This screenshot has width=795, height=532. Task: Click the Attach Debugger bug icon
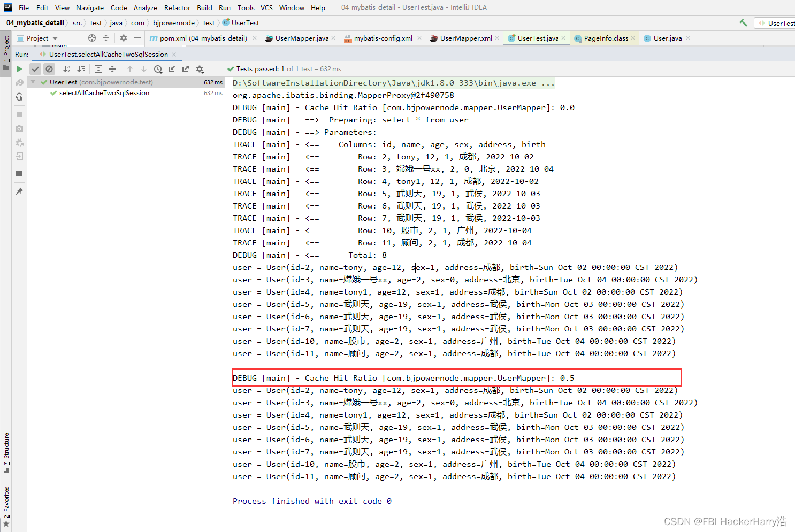click(x=19, y=142)
